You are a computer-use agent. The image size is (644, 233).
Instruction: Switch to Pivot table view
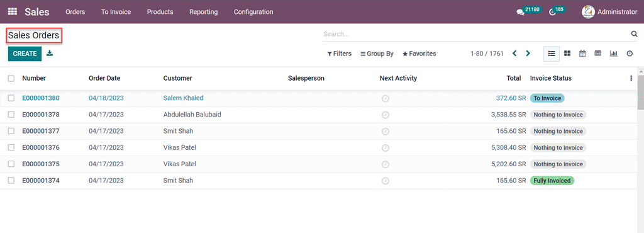(x=598, y=54)
